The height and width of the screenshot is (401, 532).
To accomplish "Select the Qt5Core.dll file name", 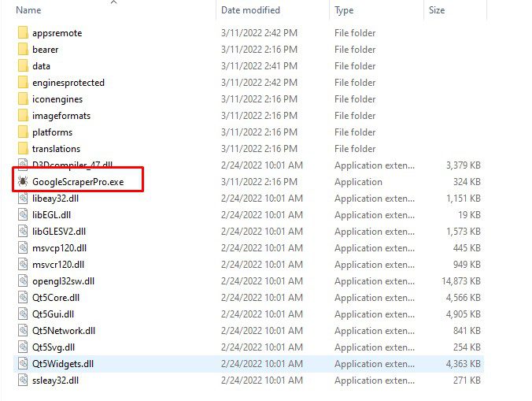I will coord(56,298).
